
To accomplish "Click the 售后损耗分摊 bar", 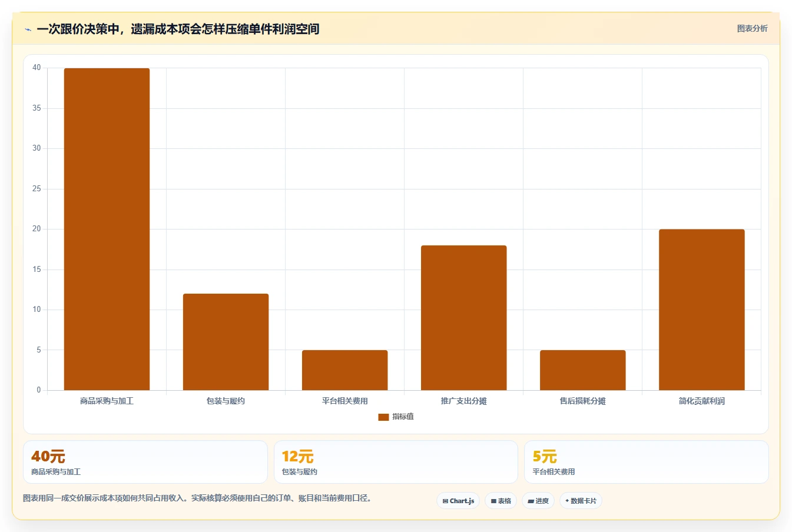I will coord(582,370).
